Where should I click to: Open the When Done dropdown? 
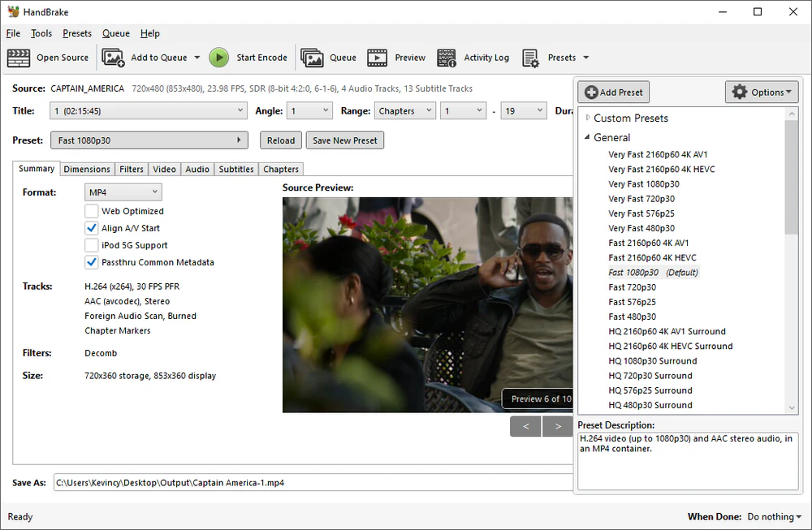point(774,516)
